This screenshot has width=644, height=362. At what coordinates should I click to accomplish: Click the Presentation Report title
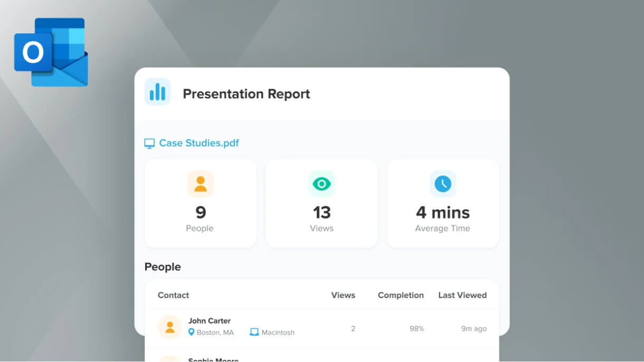[247, 94]
